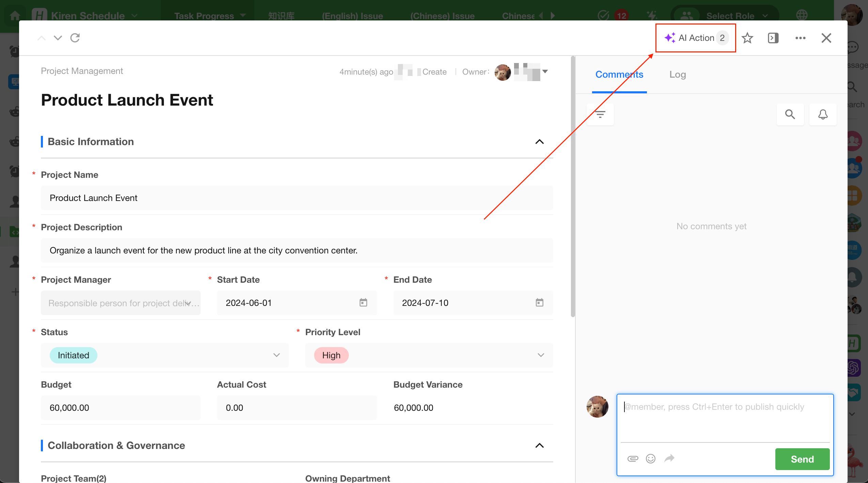This screenshot has height=483, width=868.
Task: Collapse the Collaboration & Governance section
Action: pyautogui.click(x=539, y=446)
